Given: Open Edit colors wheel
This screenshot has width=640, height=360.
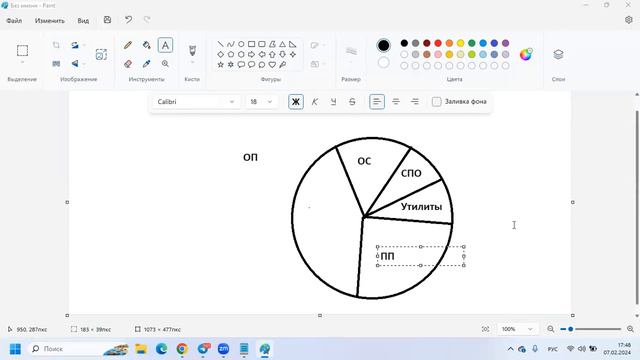Looking at the screenshot, I should 526,54.
